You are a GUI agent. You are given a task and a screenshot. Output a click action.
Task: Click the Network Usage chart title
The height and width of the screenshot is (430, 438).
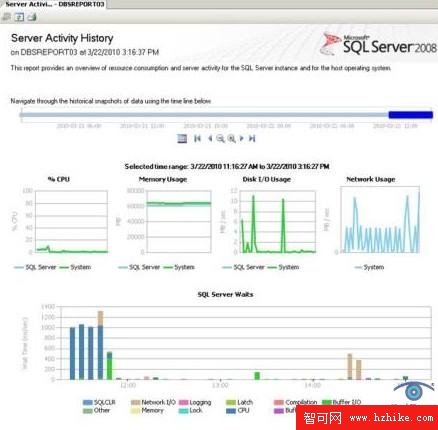point(371,179)
